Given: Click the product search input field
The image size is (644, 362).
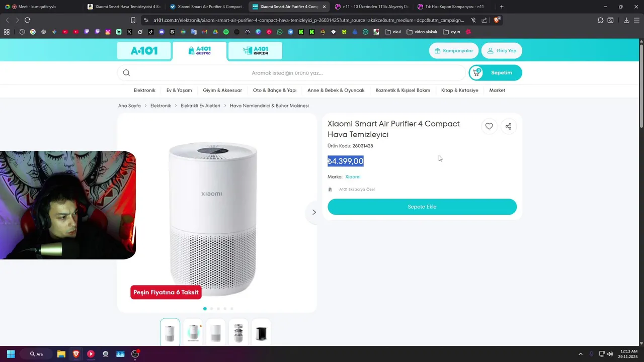Looking at the screenshot, I should (x=292, y=73).
